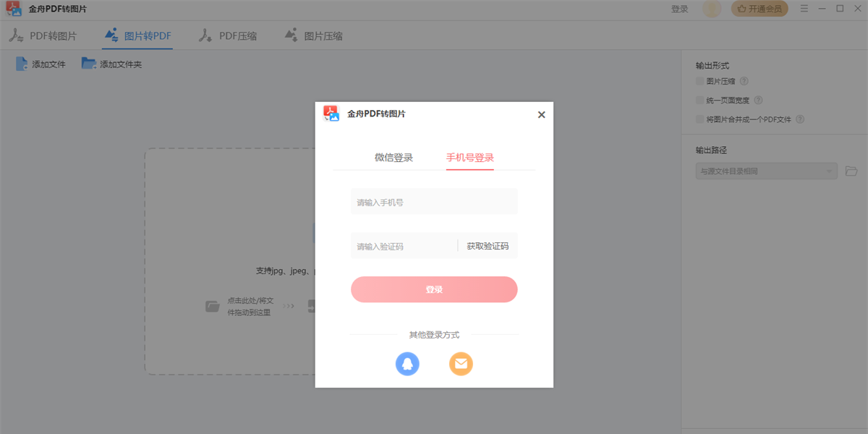Check 将图片合并成一个PDF文件 option
868x434 pixels.
[699, 119]
